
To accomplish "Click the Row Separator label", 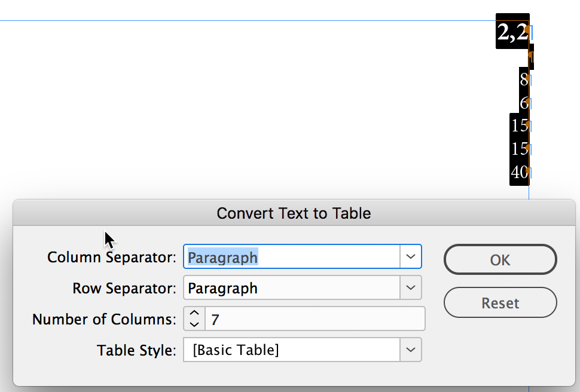I will [x=124, y=289].
